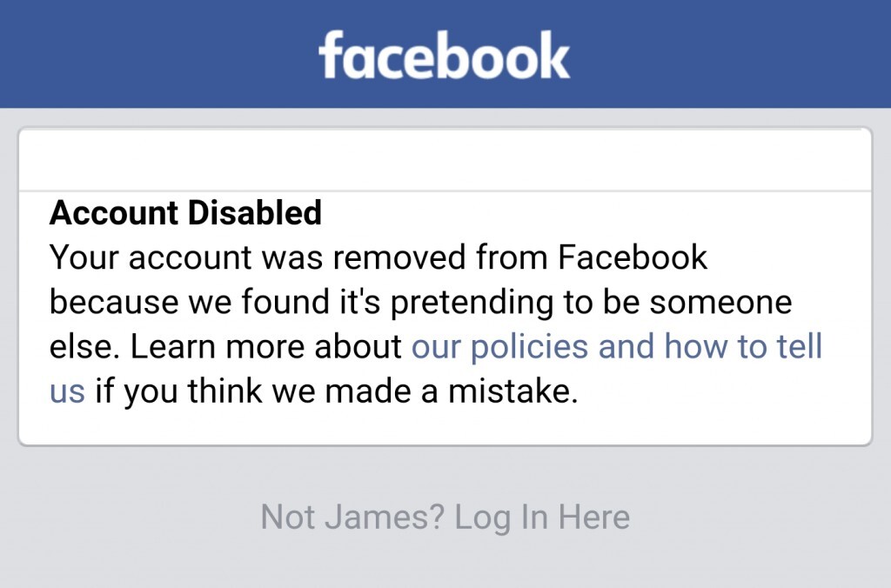
Task: Click the "Not James?" text
Action: 352,518
